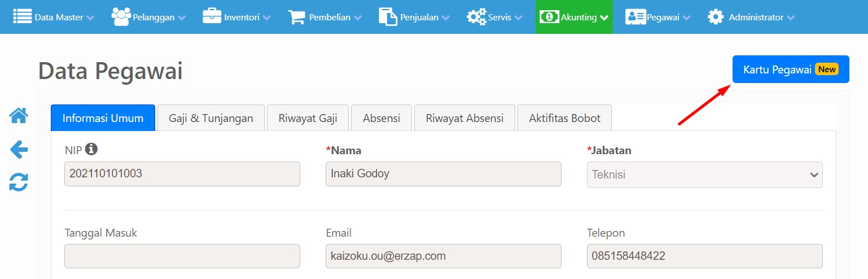Viewport: 868px width, 279px height.
Task: Open the Pegawai menu in the navbar
Action: pyautogui.click(x=657, y=17)
